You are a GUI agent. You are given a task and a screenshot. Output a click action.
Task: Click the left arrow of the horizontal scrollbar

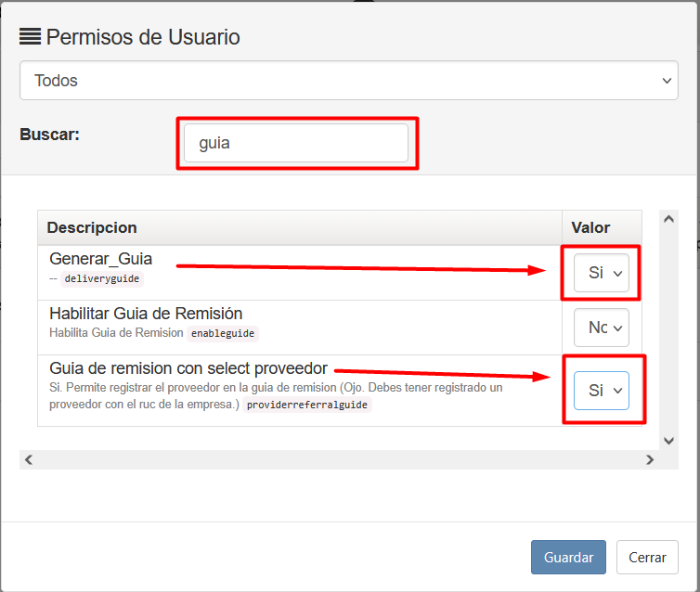click(28, 459)
